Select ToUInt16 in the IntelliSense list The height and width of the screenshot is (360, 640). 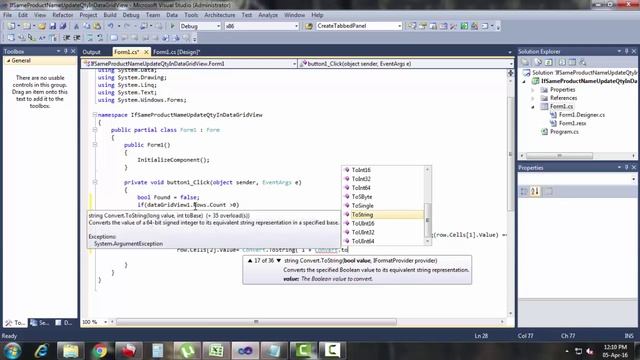[384, 224]
